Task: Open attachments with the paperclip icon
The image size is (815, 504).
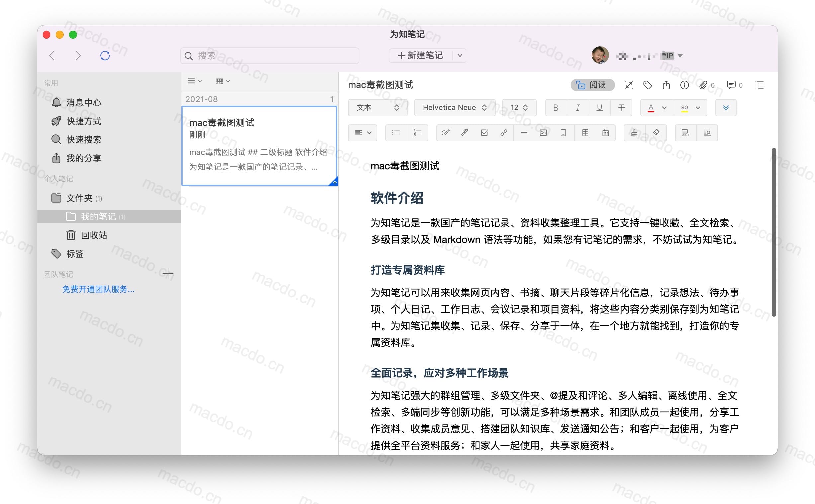Action: point(703,85)
